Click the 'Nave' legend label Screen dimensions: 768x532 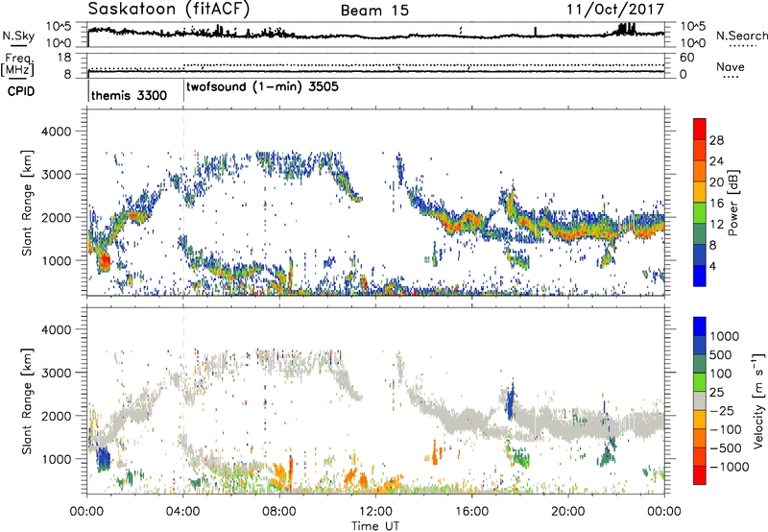point(730,67)
